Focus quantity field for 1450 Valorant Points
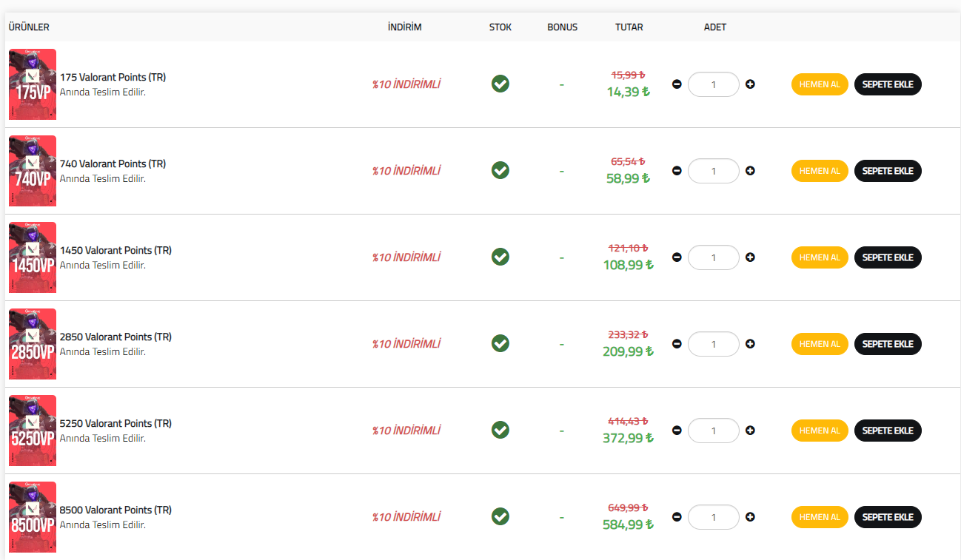 coord(714,257)
